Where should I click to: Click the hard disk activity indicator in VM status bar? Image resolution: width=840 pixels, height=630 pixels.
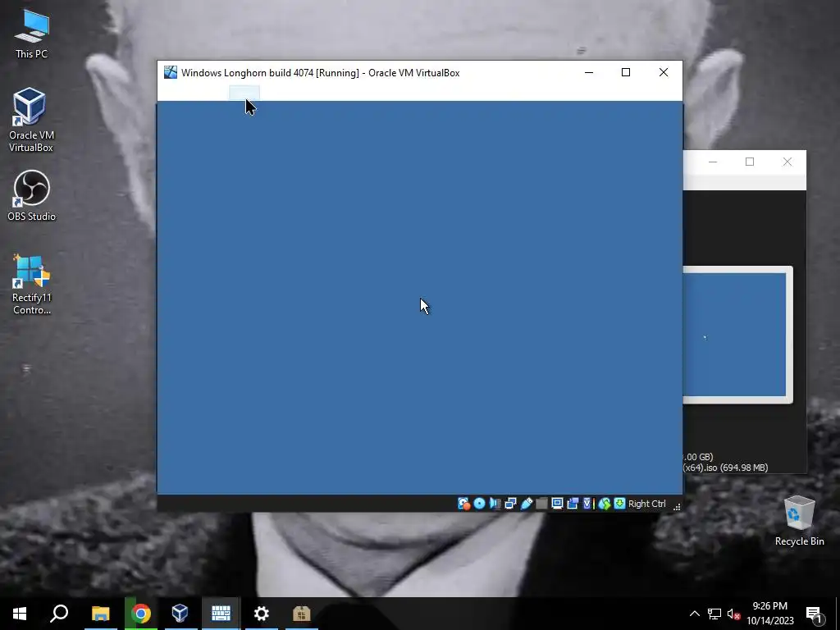[463, 504]
